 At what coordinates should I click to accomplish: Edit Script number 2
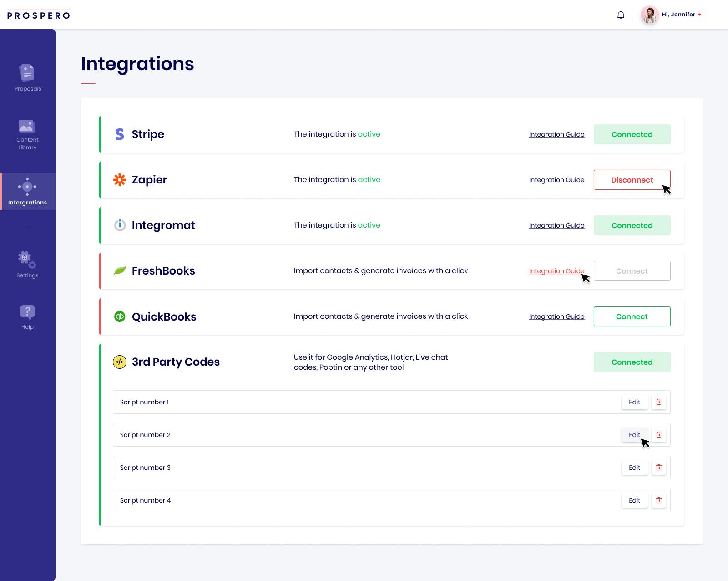[634, 435]
